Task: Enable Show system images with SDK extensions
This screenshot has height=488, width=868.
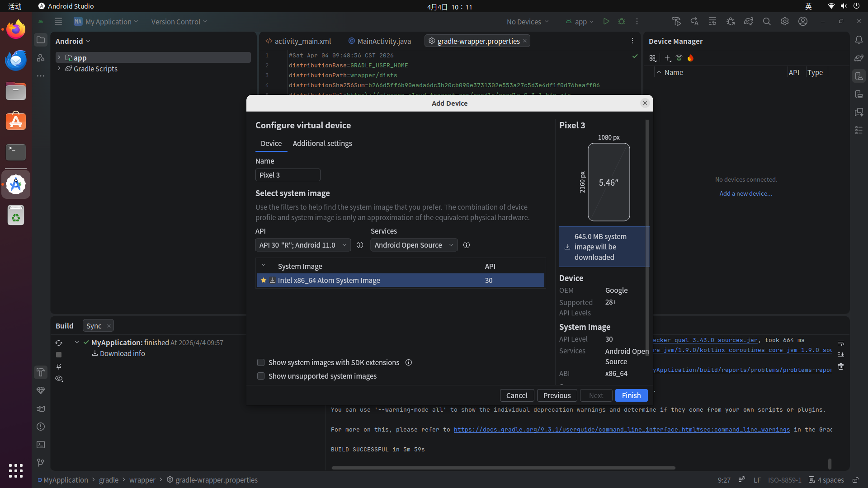Action: [x=261, y=362]
